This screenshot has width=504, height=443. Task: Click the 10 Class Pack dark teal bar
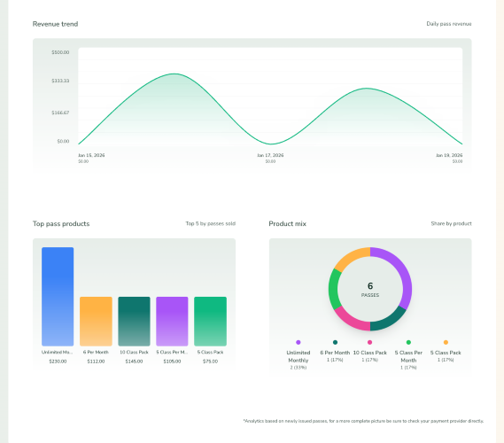[x=134, y=321]
